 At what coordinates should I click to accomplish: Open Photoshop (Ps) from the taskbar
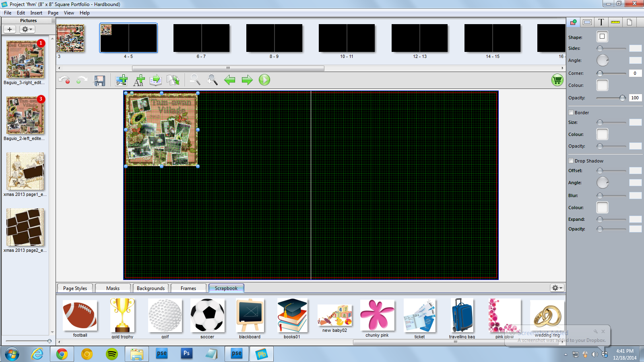186,354
